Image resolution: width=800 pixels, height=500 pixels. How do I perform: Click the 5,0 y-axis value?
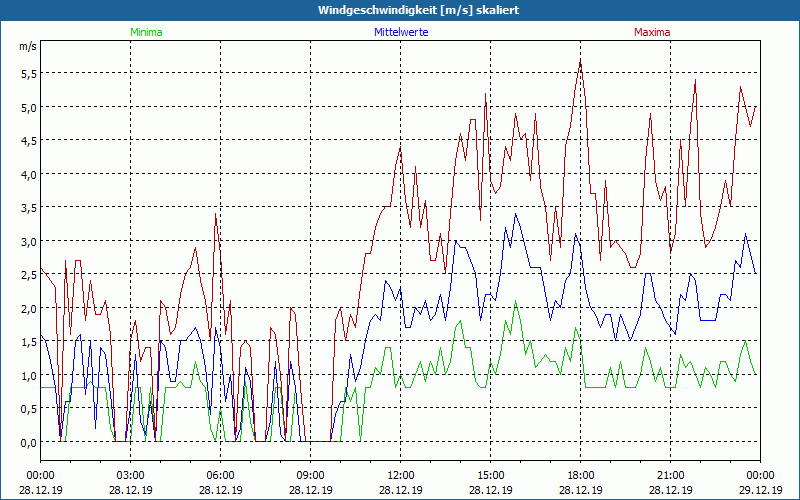[x=29, y=107]
